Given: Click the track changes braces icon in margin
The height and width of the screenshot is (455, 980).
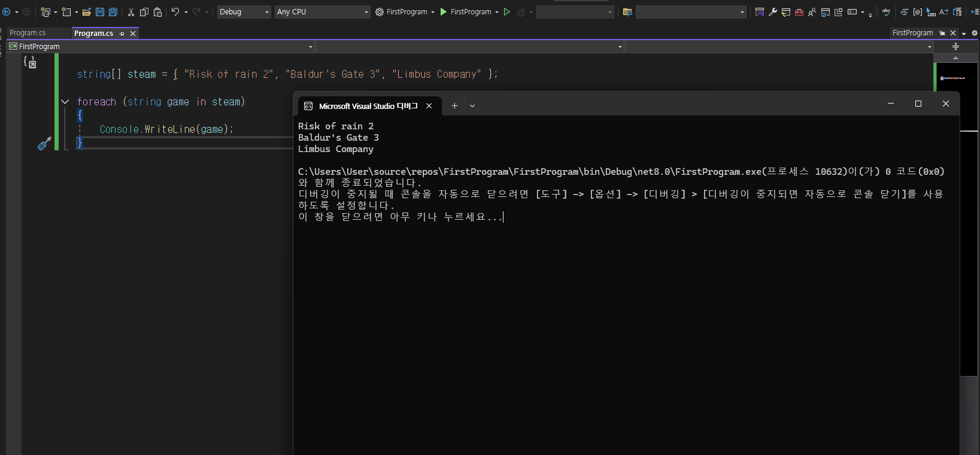Looking at the screenshot, I should (x=29, y=61).
